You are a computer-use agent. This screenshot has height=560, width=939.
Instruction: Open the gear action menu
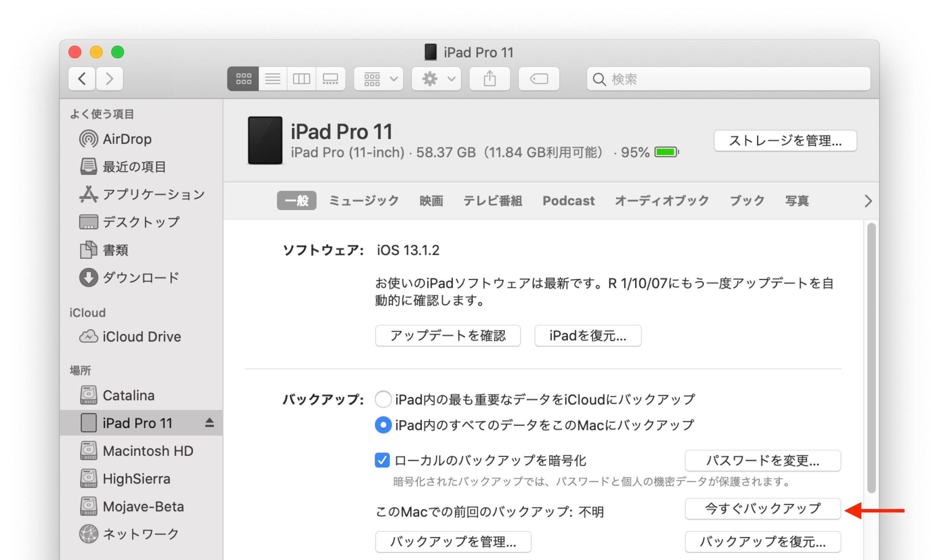436,79
